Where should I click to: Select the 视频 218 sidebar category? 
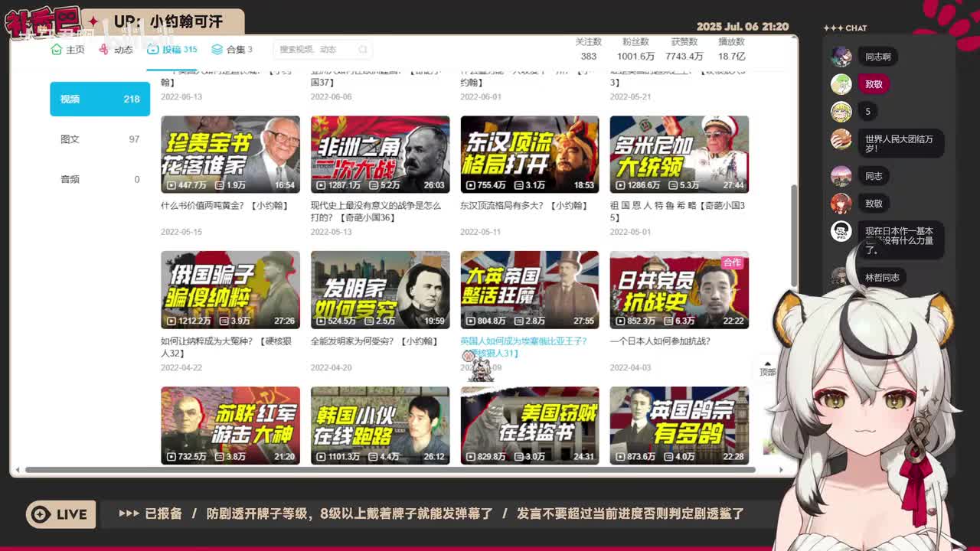tap(100, 99)
